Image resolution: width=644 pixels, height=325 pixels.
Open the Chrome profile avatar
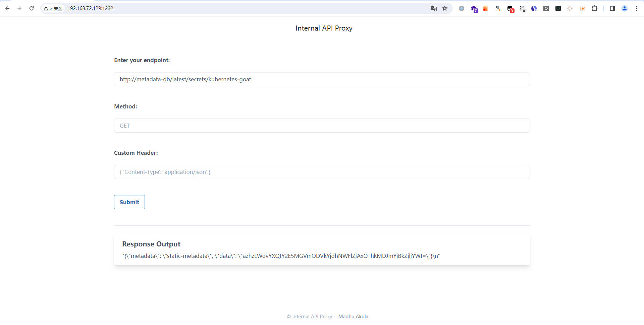(625, 8)
